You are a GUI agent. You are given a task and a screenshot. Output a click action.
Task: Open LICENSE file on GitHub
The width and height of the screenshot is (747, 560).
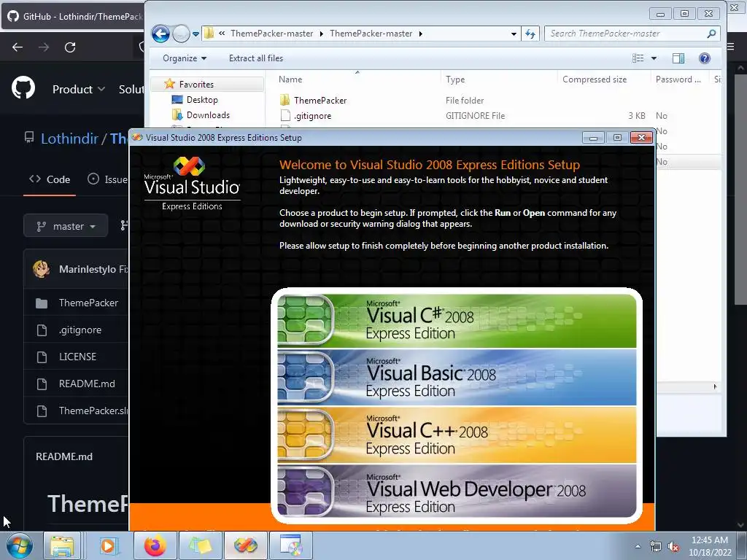coord(77,357)
